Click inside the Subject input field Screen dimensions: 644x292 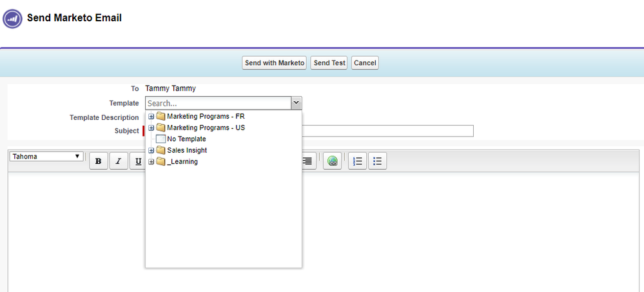(387, 131)
